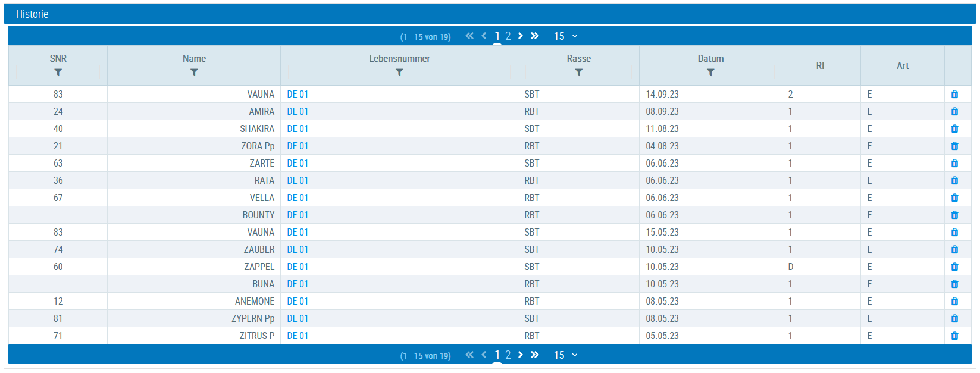Viewport: 980px width, 373px height.
Task: Open DE 01 link in ZORA Pp row
Action: 298,146
